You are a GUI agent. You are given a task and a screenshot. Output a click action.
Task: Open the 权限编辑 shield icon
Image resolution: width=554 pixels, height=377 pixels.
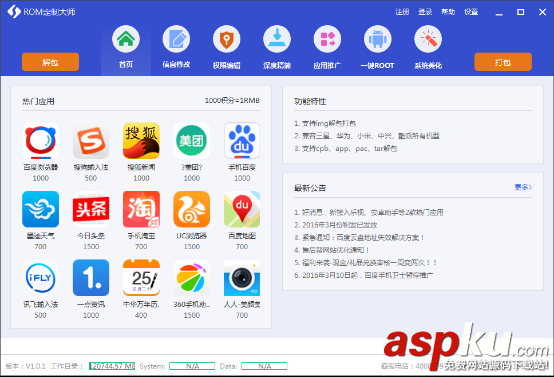pyautogui.click(x=226, y=39)
